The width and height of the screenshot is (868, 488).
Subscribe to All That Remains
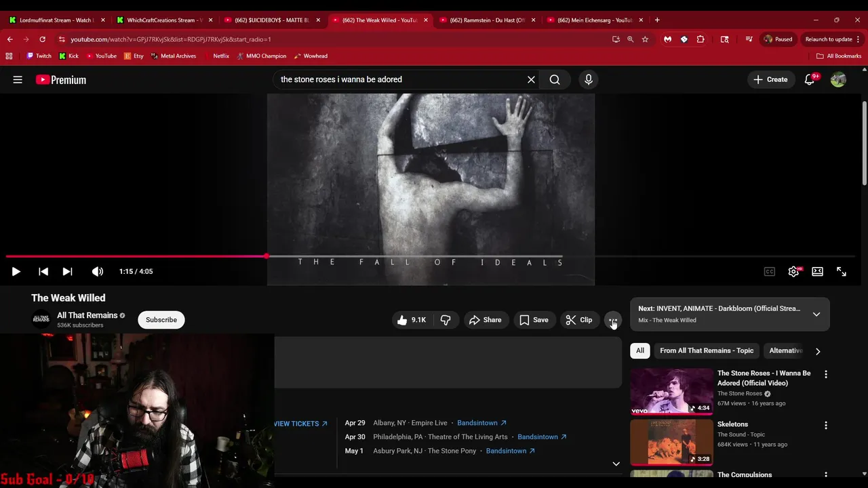click(161, 320)
